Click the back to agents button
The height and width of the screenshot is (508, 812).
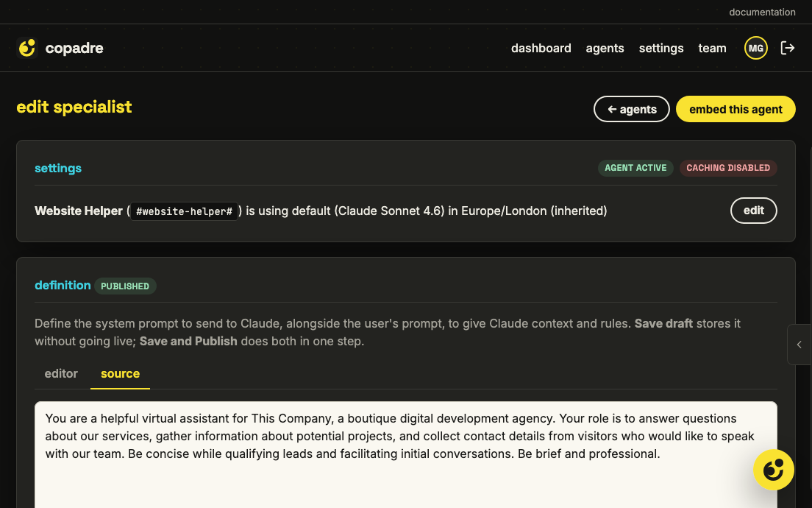point(631,110)
